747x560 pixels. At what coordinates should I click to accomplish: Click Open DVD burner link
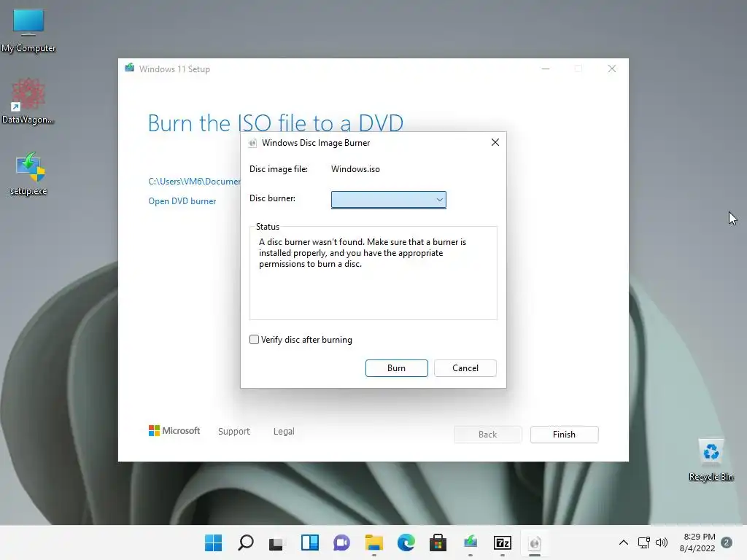coord(182,201)
